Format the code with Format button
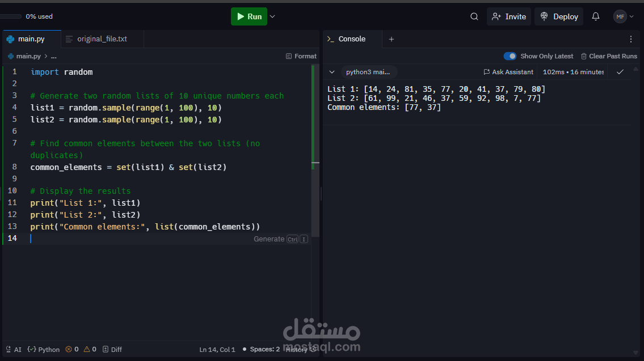Screen dimensions: 644x361 click(x=301, y=56)
